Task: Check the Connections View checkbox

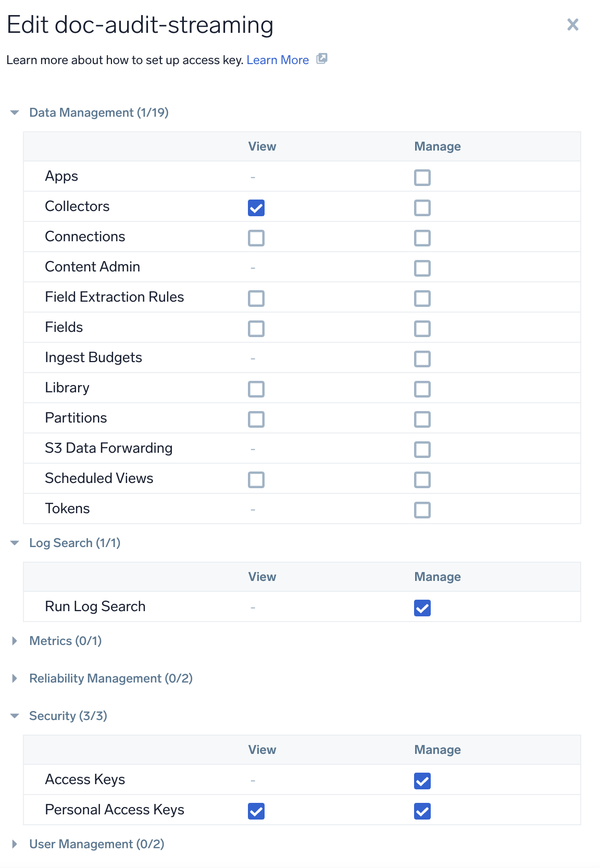Action: 256,238
